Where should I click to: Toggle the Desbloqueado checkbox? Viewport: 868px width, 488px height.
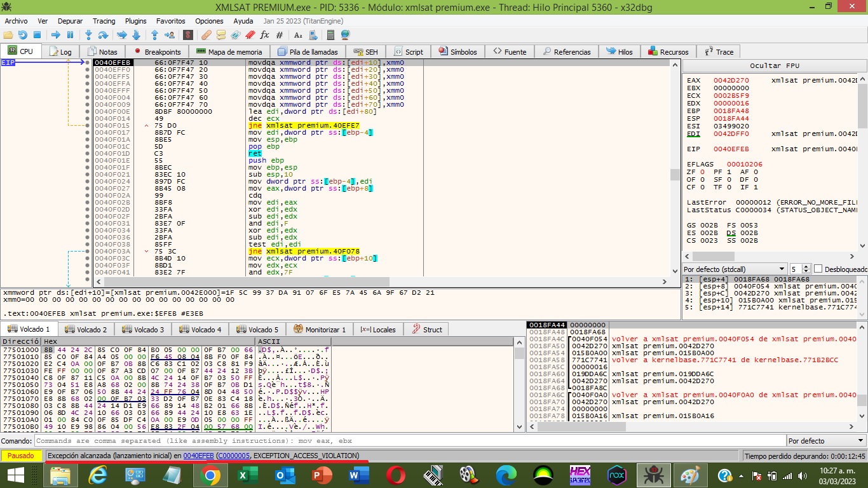[x=818, y=269]
